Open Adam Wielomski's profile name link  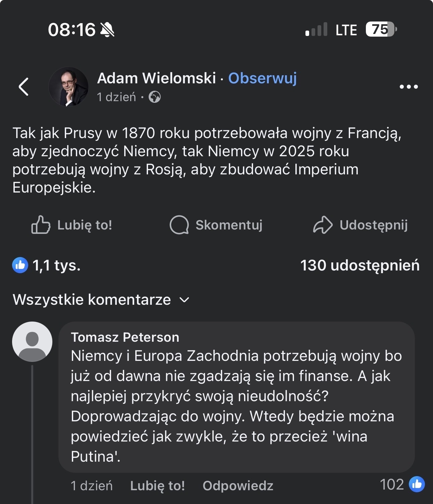click(x=156, y=78)
